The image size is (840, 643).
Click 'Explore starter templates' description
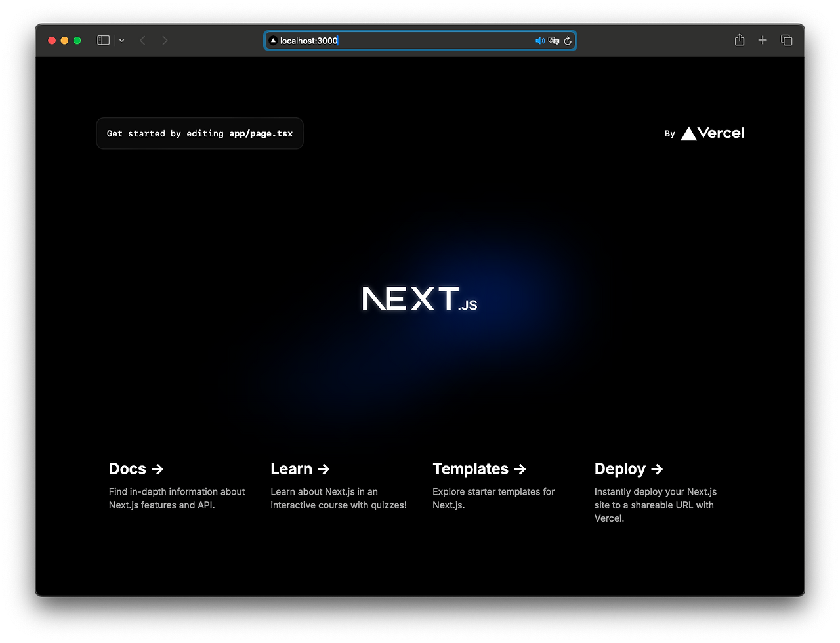click(x=493, y=499)
